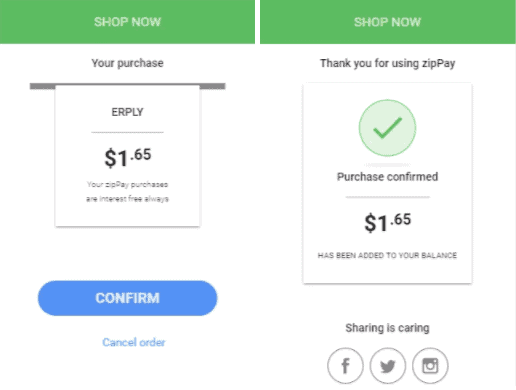
Task: Select the Purchase confirmed text
Action: click(x=387, y=177)
